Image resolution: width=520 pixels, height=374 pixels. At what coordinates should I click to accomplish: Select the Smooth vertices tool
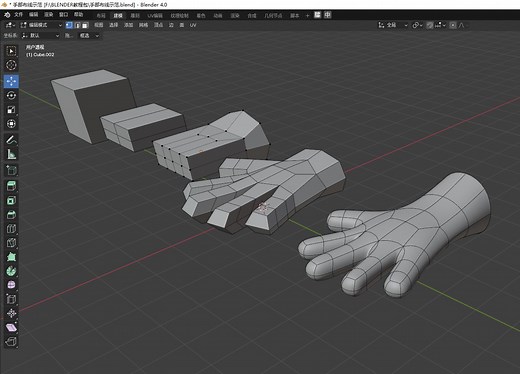click(x=11, y=285)
